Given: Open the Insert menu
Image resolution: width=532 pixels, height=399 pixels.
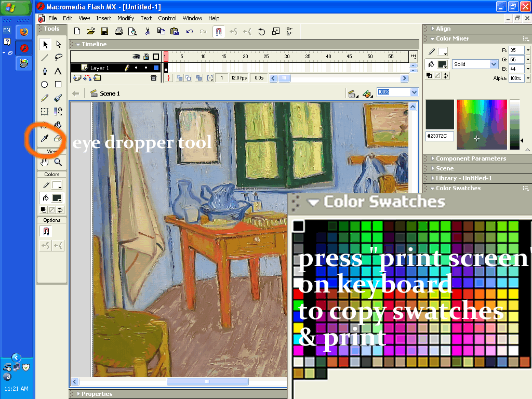Looking at the screenshot, I should [x=103, y=18].
